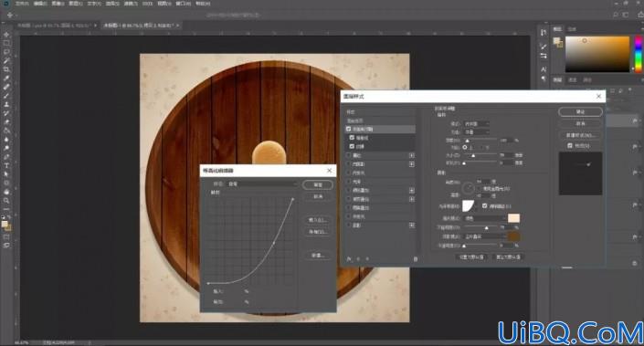Open the Preset dropdown in Contour Editor

[262, 183]
